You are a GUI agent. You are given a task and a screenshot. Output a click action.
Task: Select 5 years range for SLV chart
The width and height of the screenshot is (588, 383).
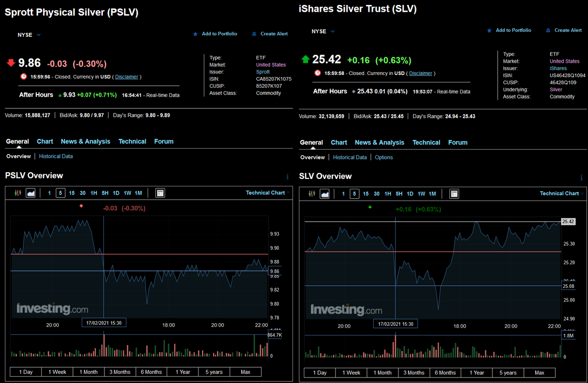(x=508, y=373)
